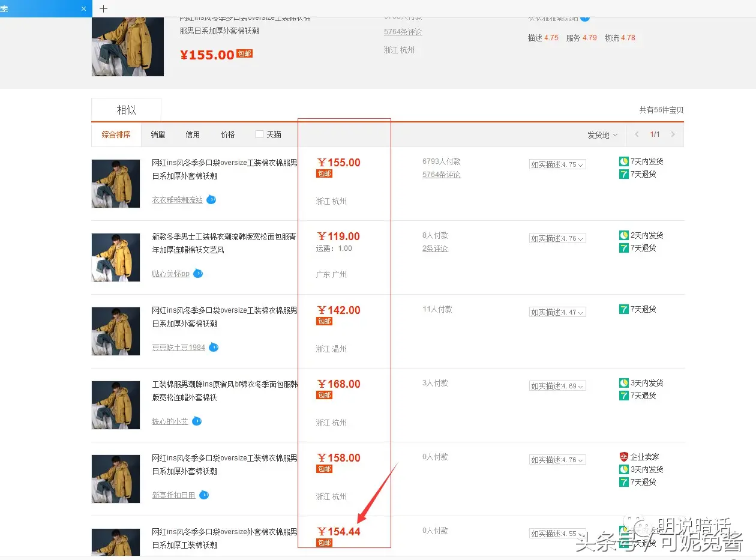The height and width of the screenshot is (560, 756).
Task: Sort results by 销量
Action: (x=158, y=134)
